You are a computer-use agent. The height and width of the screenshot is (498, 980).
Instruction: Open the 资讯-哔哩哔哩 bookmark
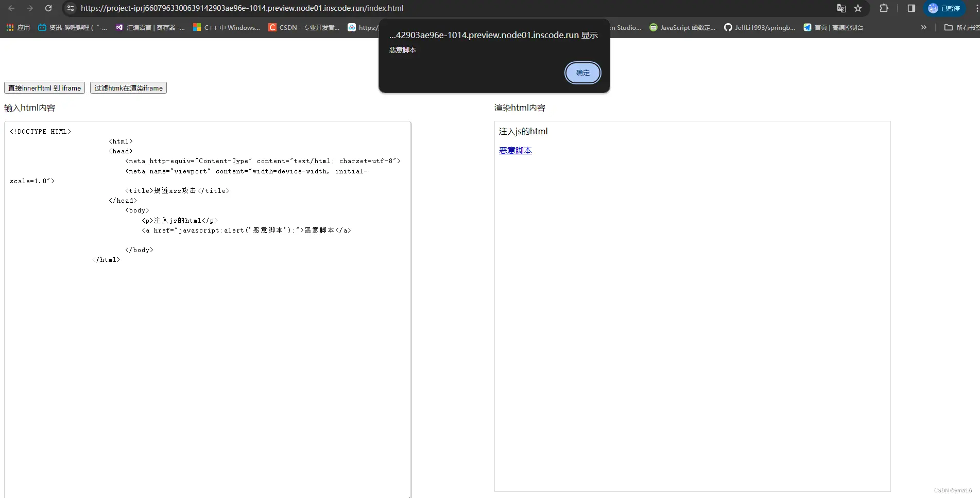coord(73,27)
